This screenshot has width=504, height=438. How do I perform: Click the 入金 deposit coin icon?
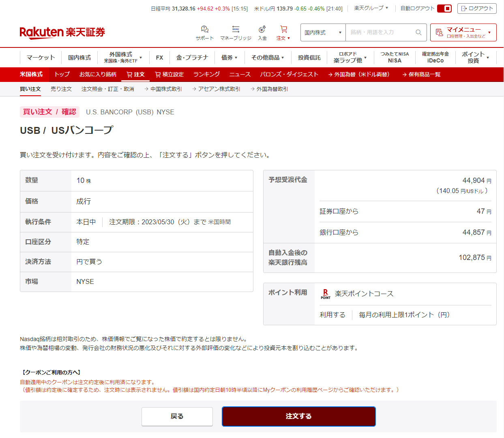262,29
